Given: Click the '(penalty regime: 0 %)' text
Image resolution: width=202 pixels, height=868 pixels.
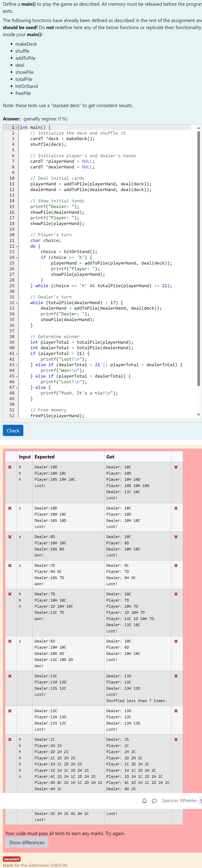Looking at the screenshot, I should point(45,119).
